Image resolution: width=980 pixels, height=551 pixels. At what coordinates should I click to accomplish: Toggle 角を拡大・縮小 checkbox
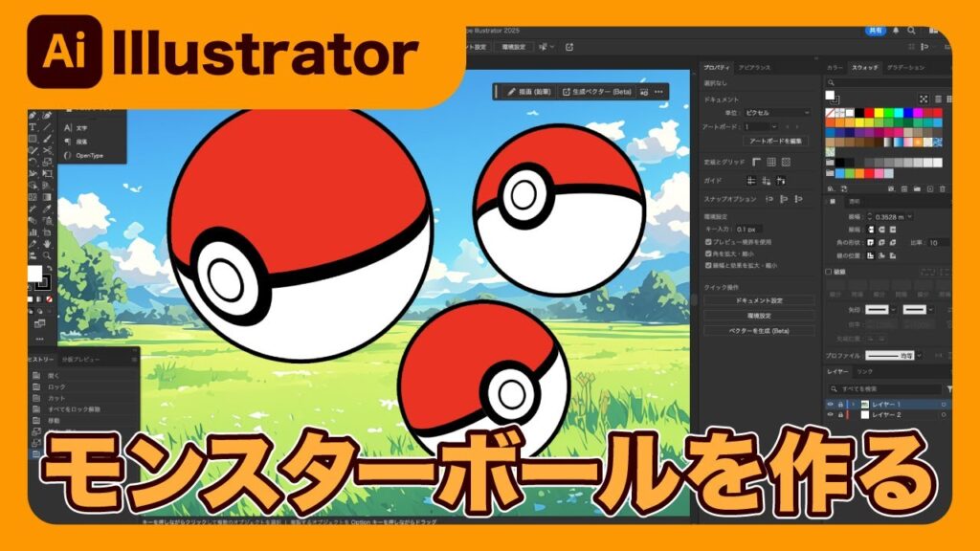click(x=708, y=253)
